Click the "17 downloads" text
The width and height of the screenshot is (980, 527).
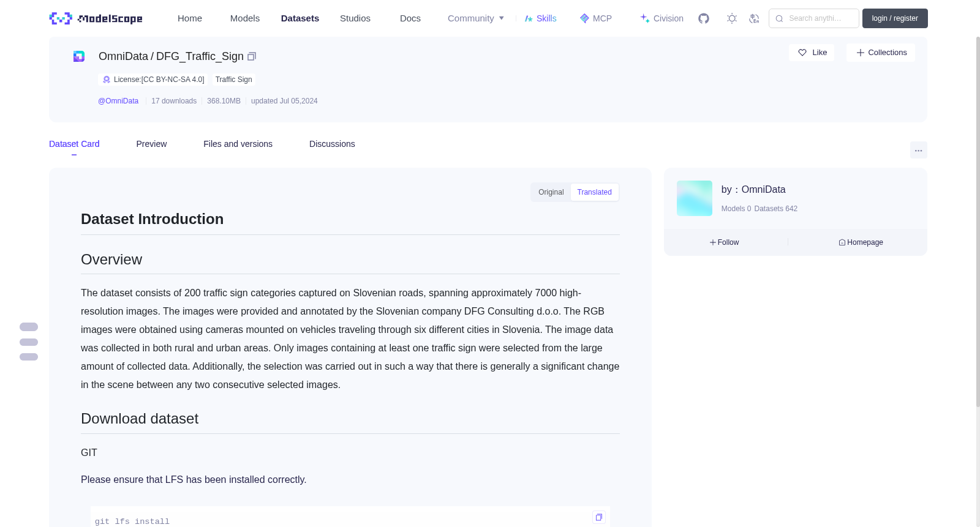coord(174,101)
